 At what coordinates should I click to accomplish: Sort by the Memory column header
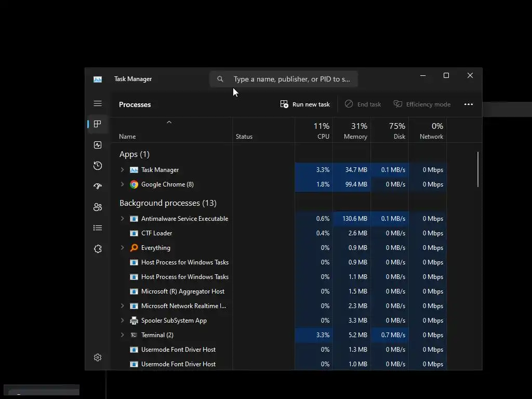point(352,130)
